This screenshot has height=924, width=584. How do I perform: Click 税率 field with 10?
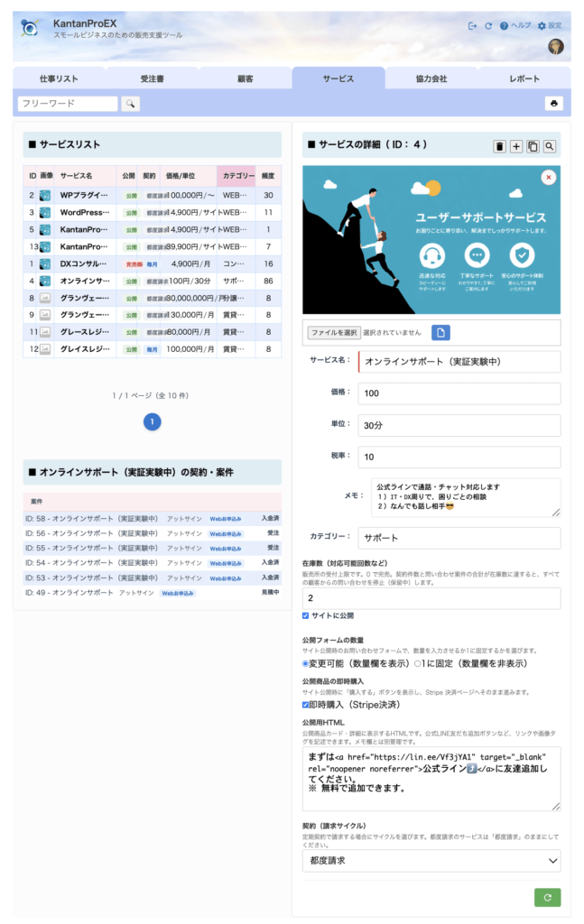coord(459,457)
